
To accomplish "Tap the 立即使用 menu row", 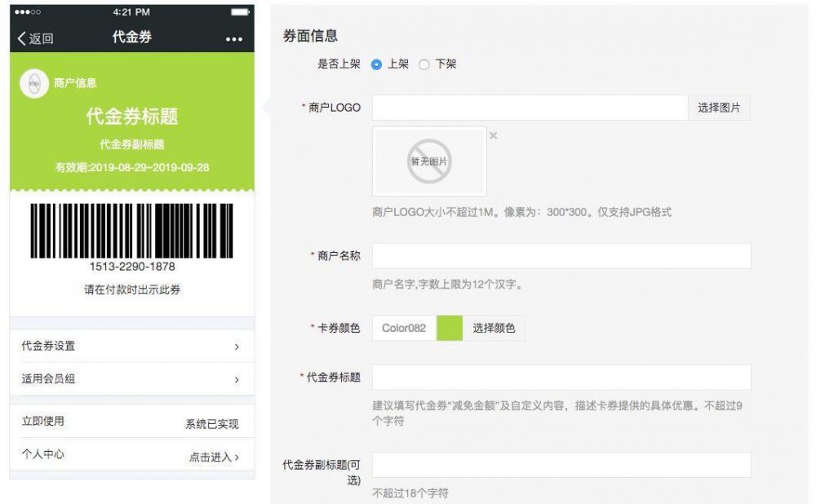I will (132, 422).
